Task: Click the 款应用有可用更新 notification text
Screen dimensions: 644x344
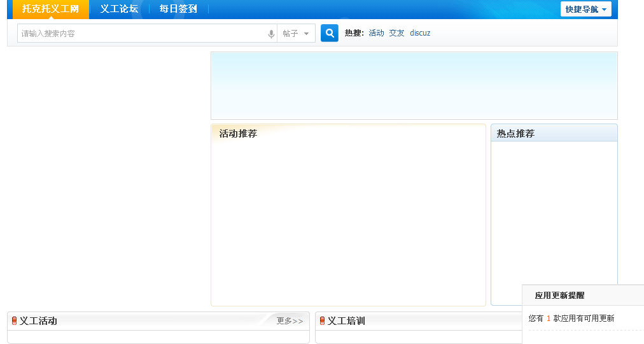Action: pyautogui.click(x=584, y=318)
